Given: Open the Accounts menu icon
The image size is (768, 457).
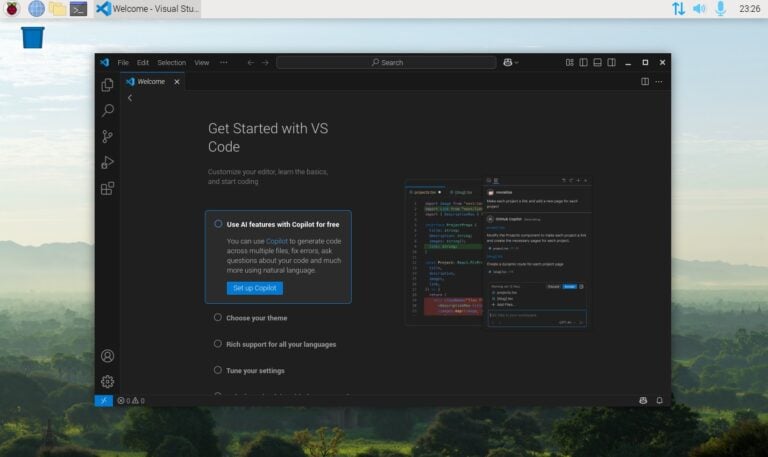Looking at the screenshot, I should [x=107, y=356].
